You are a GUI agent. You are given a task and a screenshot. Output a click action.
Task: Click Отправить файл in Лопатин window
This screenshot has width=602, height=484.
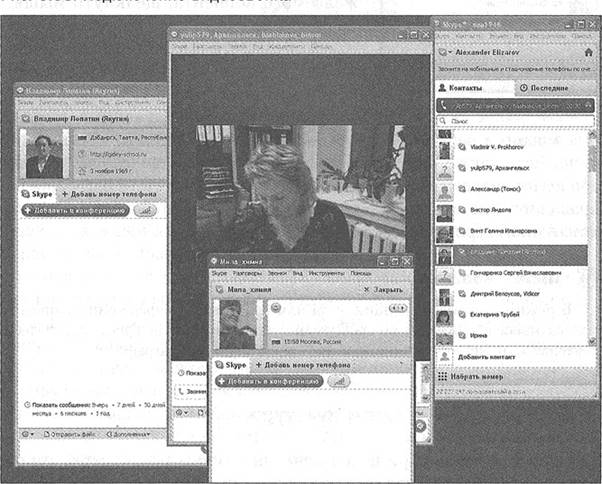(69, 434)
